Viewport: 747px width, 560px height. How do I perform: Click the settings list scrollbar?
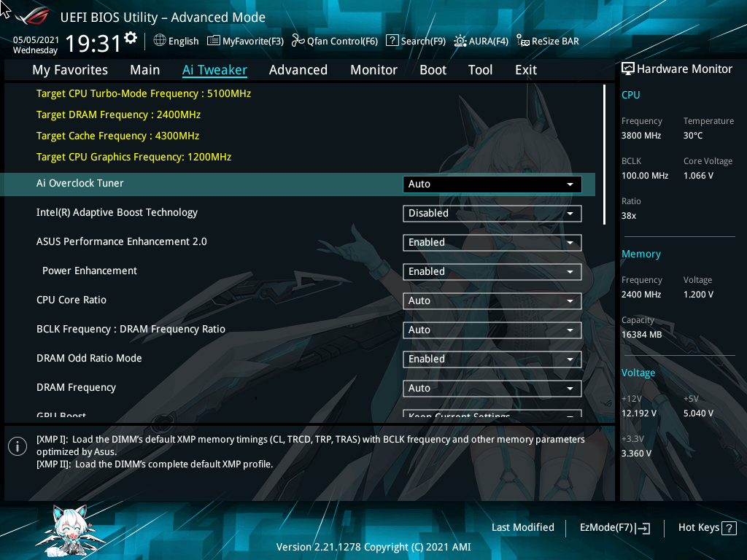604,155
